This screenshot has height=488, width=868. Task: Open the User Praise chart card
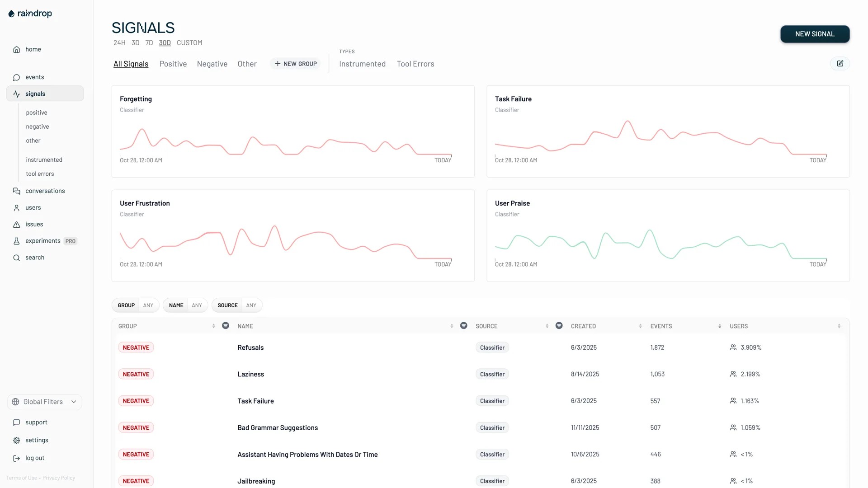668,235
